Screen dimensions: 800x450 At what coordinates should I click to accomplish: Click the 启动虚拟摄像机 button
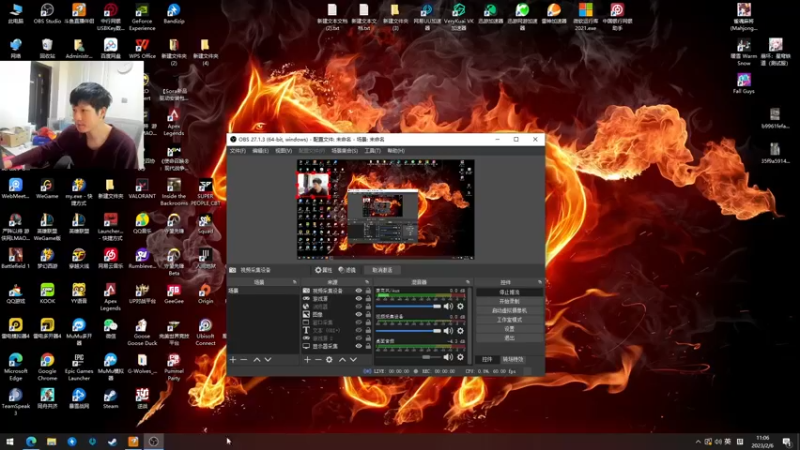point(509,310)
